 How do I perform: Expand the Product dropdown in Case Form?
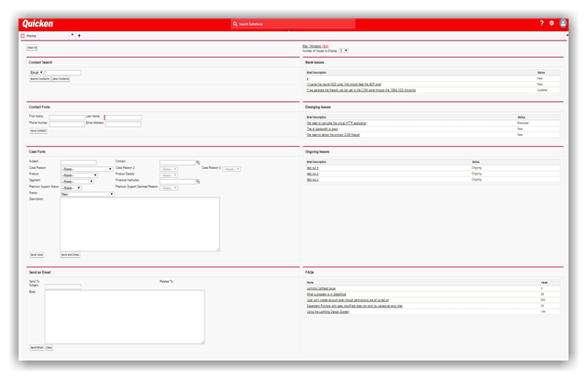click(x=79, y=175)
